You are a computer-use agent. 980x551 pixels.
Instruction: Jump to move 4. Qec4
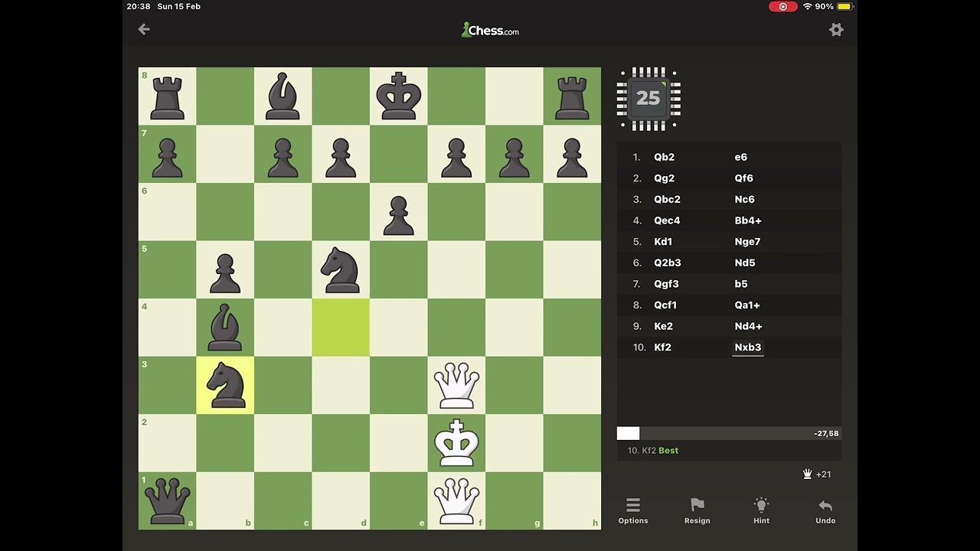(667, 220)
